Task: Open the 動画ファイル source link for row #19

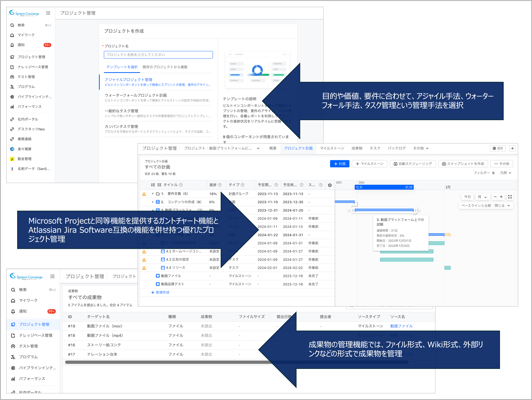Action: [401, 326]
